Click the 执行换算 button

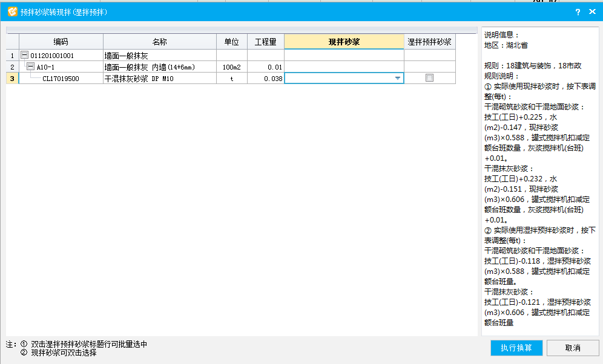pos(516,348)
